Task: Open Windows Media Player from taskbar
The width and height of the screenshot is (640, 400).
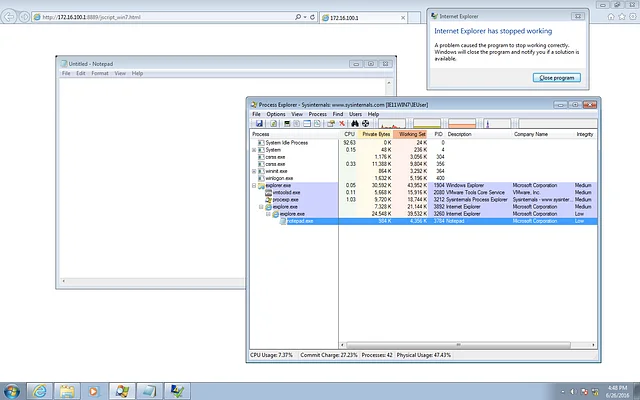Action: (x=94, y=389)
